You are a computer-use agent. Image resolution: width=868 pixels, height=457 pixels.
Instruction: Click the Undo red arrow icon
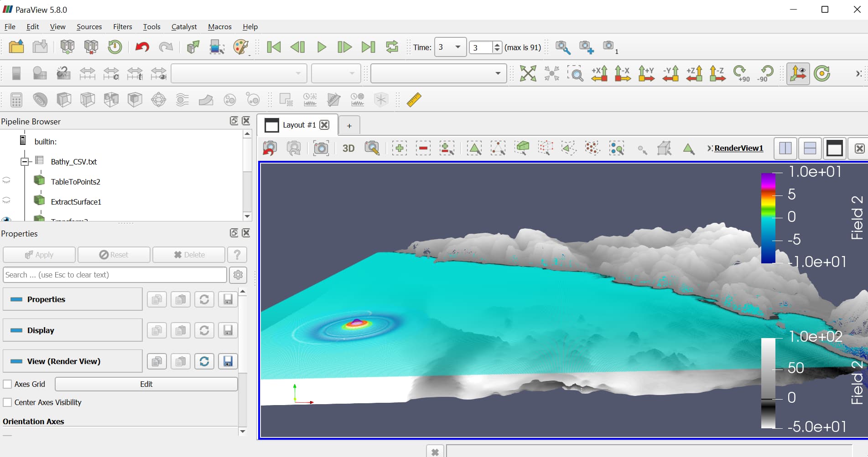coord(142,46)
